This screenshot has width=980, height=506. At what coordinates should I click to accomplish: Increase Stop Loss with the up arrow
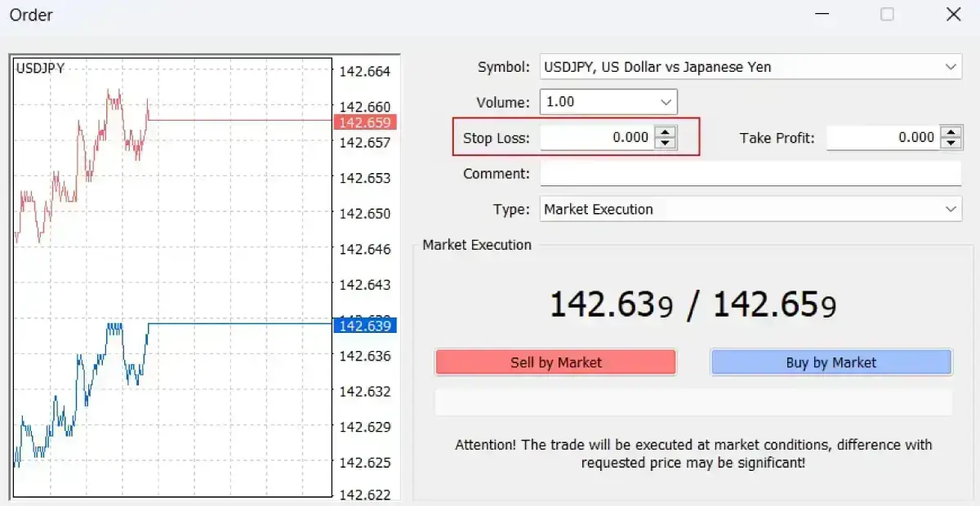coord(666,132)
